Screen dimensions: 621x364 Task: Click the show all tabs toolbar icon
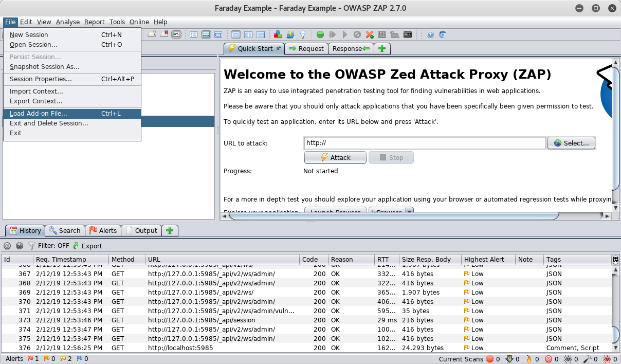(152, 34)
